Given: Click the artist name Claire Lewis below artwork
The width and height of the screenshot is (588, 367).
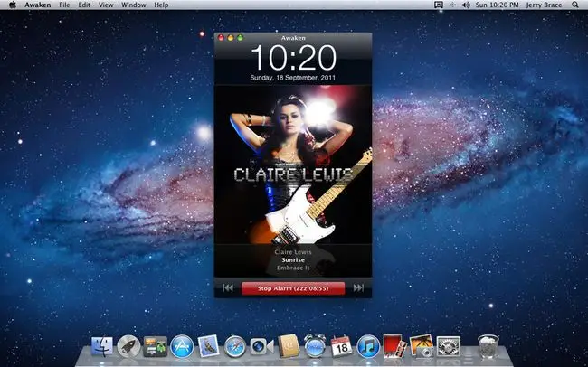Looking at the screenshot, I should point(293,252).
